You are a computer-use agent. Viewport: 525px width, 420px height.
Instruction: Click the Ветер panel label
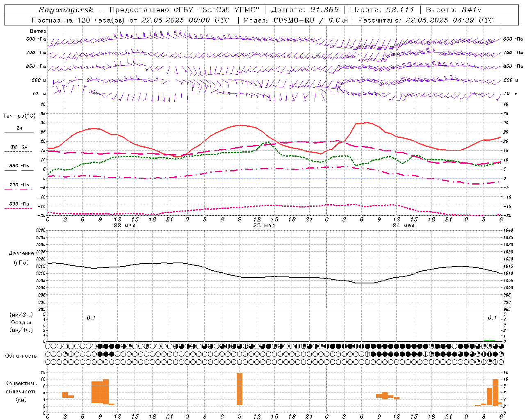point(38,31)
